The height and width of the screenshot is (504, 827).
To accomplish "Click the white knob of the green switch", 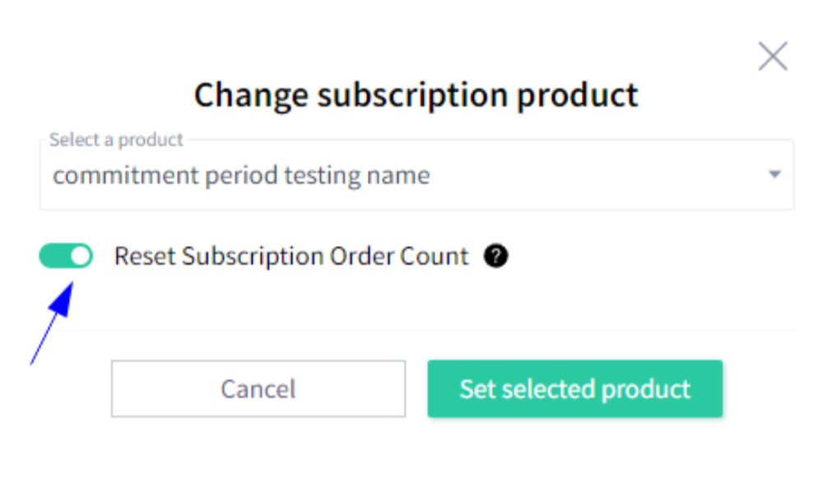I will click(80, 257).
